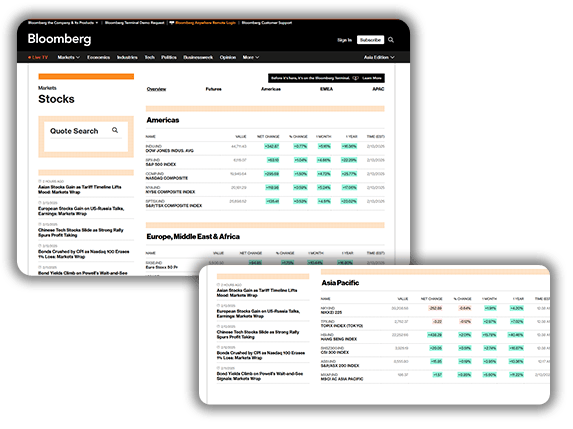Open Bloomberg Customer Support link
The height and width of the screenshot is (429, 573).
point(267,23)
